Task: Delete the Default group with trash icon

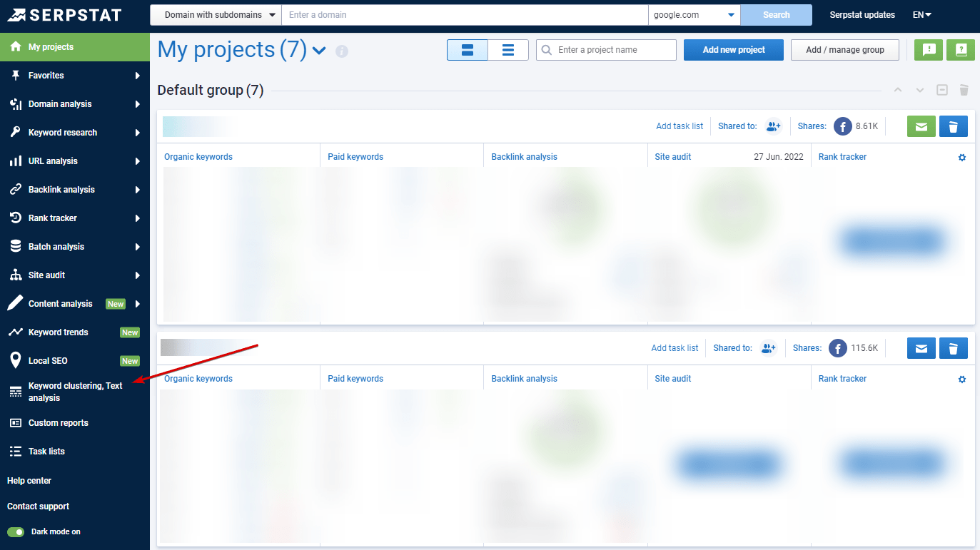Action: 964,90
